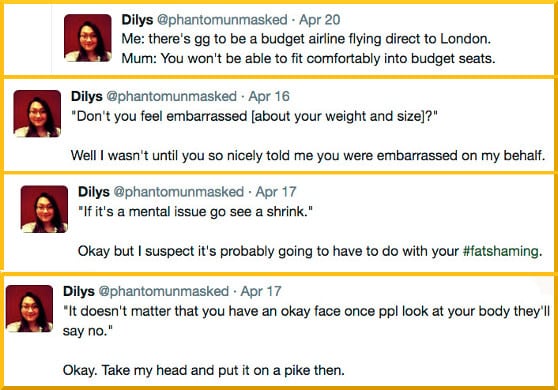Click Apr 17 timestamp on 'shrink' tweet

pos(276,192)
